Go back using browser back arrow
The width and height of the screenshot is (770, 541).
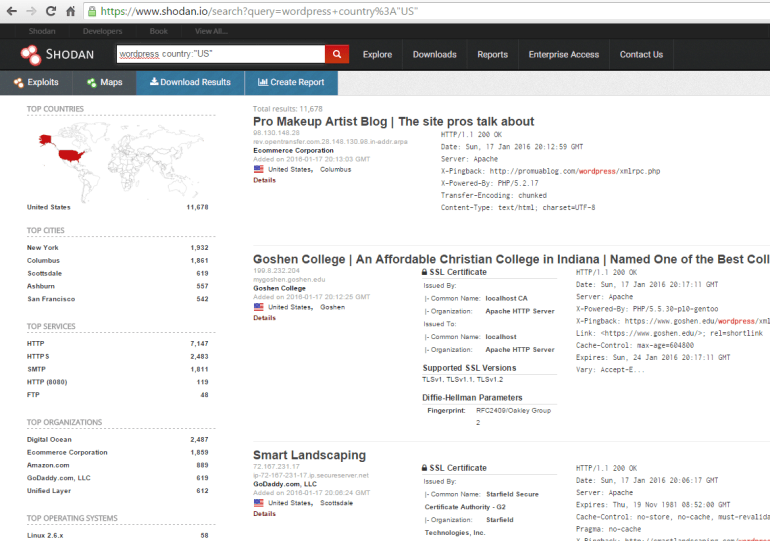pyautogui.click(x=10, y=11)
